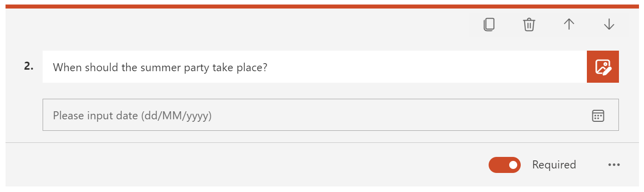Screen dimensions: 644x192
Task: Expand the ellipsis options menu for question 2
Action: (x=614, y=165)
